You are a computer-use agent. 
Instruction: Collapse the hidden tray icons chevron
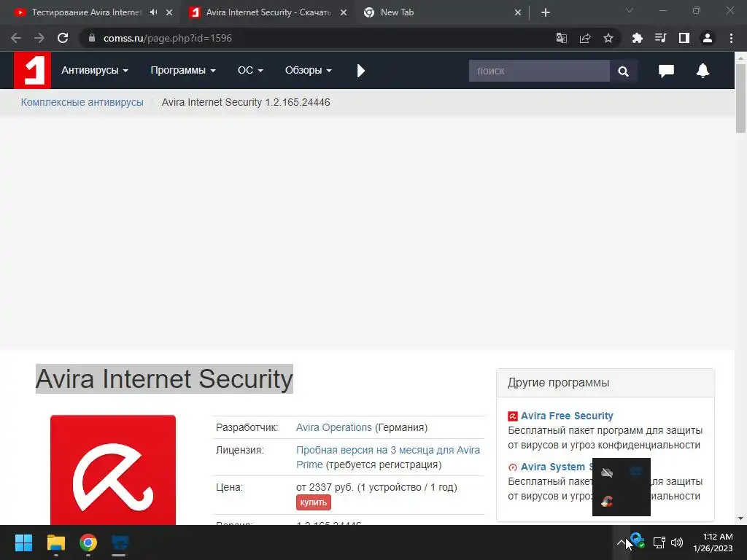(x=621, y=542)
